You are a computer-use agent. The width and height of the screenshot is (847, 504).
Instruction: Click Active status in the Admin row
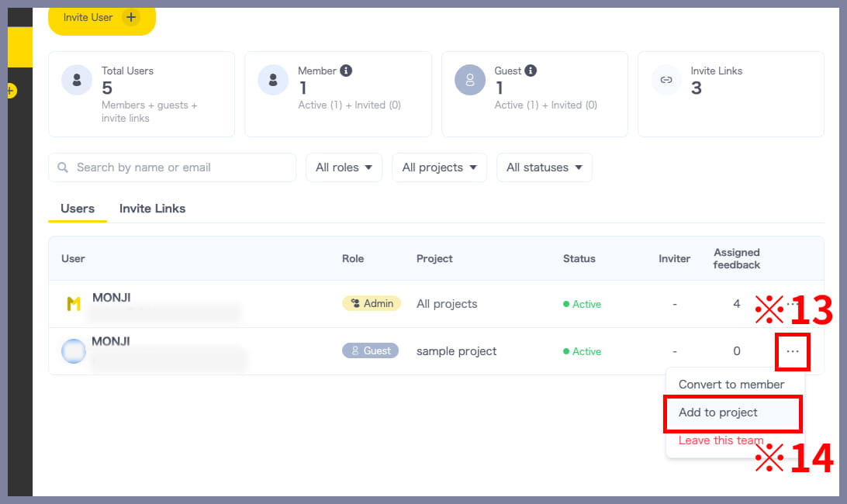582,304
